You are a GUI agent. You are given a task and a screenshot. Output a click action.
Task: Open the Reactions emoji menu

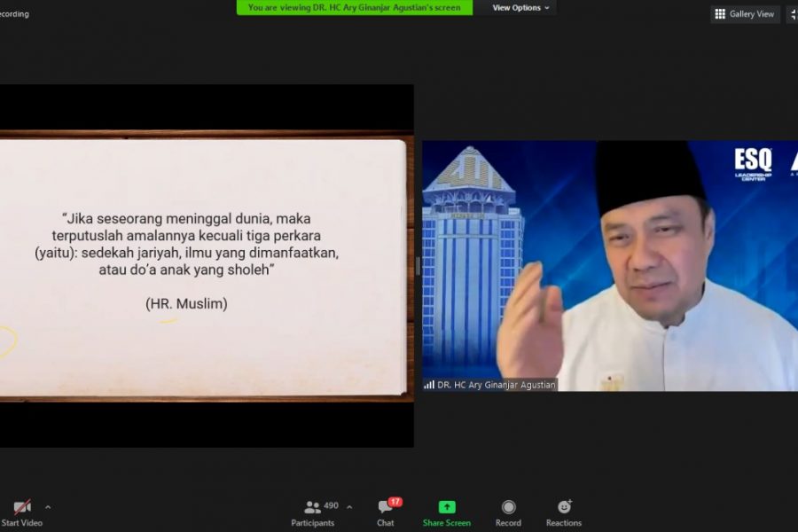coord(564,507)
